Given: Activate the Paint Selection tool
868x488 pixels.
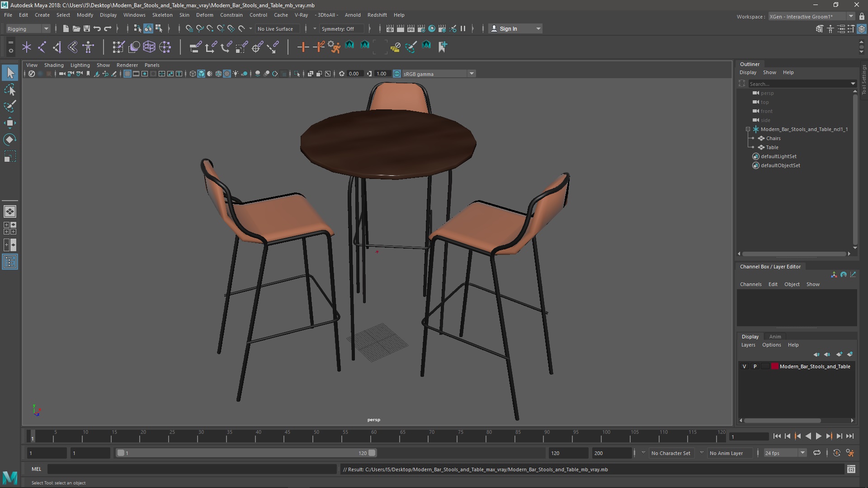Looking at the screenshot, I should pos(10,106).
